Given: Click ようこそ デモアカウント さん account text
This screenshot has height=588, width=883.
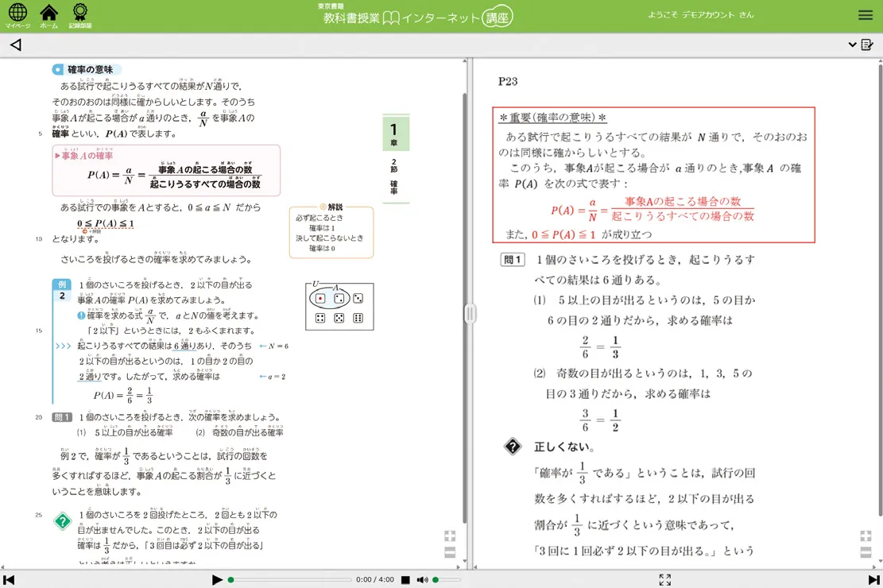Looking at the screenshot, I should point(700,15).
